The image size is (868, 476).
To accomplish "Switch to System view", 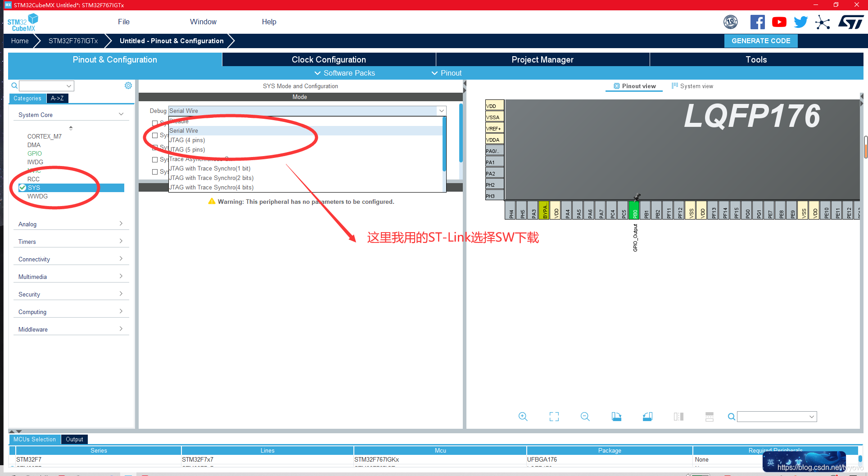I will pyautogui.click(x=692, y=86).
